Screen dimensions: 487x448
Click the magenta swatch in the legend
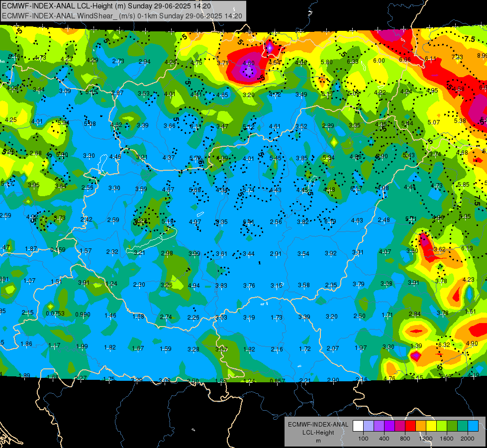400,426
